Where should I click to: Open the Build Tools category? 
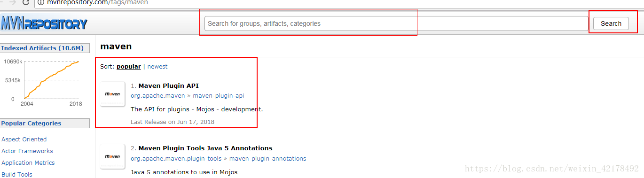[x=17, y=174]
